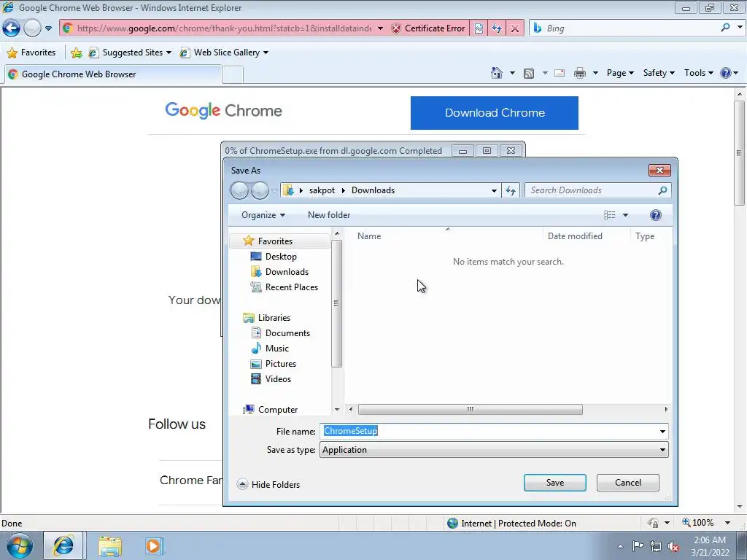Click New folder button
The width and height of the screenshot is (747, 560).
[x=329, y=215]
